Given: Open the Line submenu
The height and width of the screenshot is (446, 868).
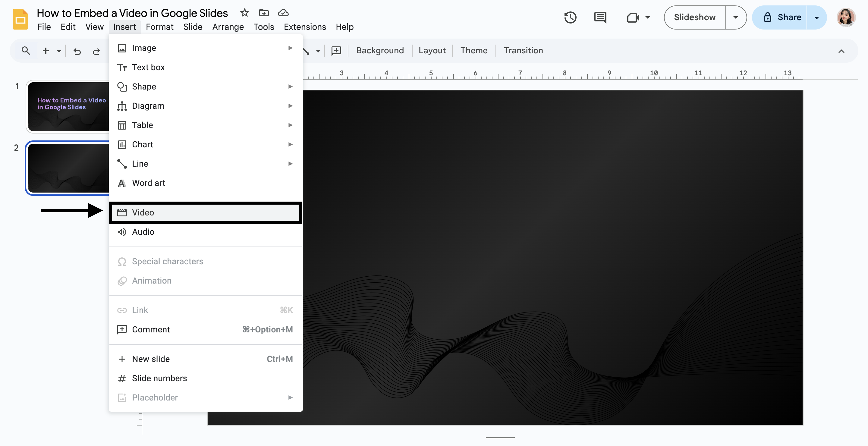Looking at the screenshot, I should tap(205, 164).
